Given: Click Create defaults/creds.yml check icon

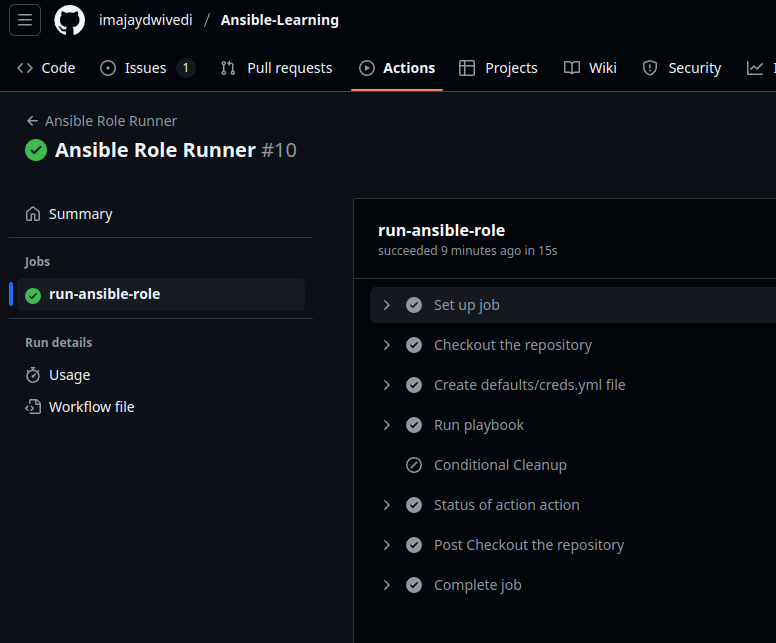Looking at the screenshot, I should (414, 385).
